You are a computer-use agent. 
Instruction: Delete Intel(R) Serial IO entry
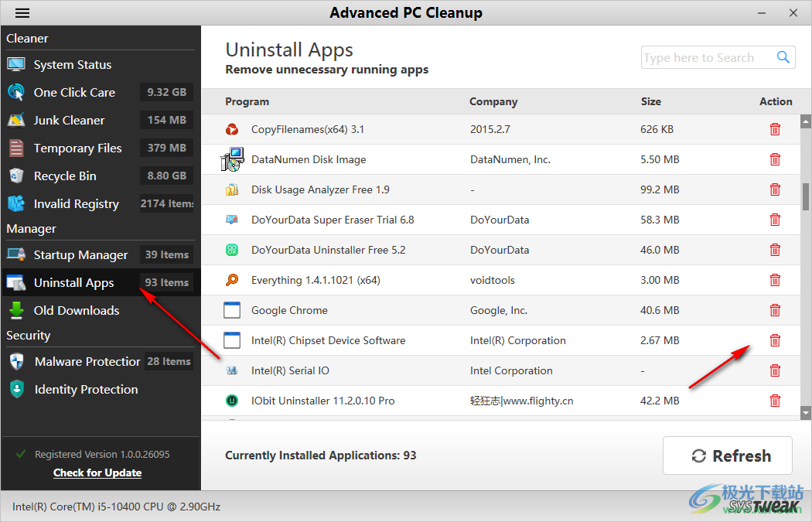775,370
